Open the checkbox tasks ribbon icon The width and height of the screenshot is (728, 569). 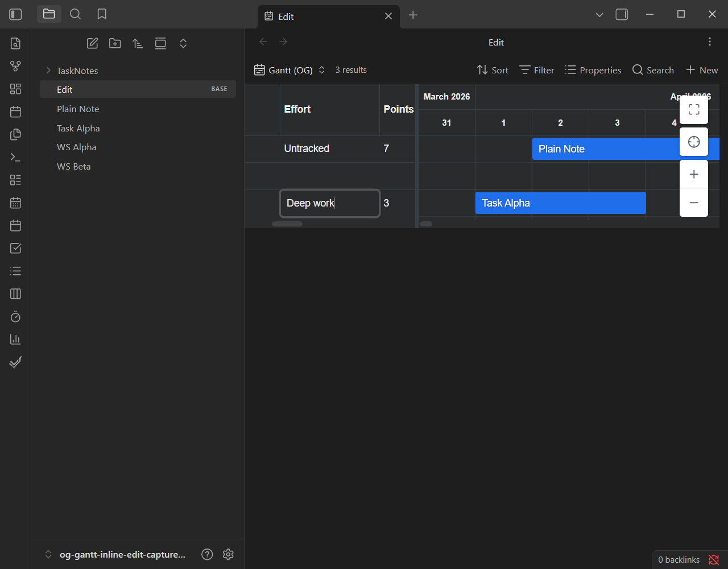15,248
